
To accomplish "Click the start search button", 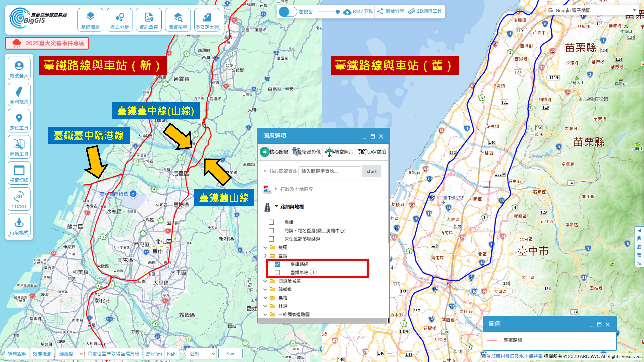I will point(371,171).
